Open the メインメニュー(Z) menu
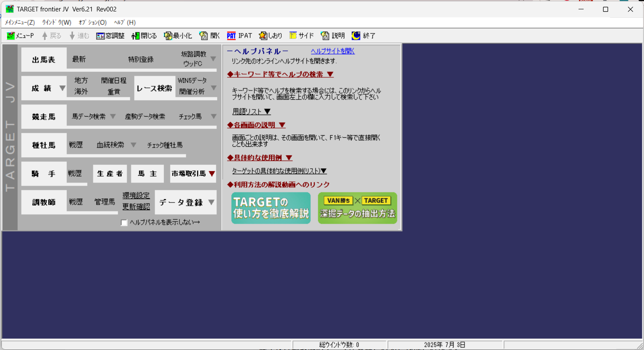 tap(20, 22)
